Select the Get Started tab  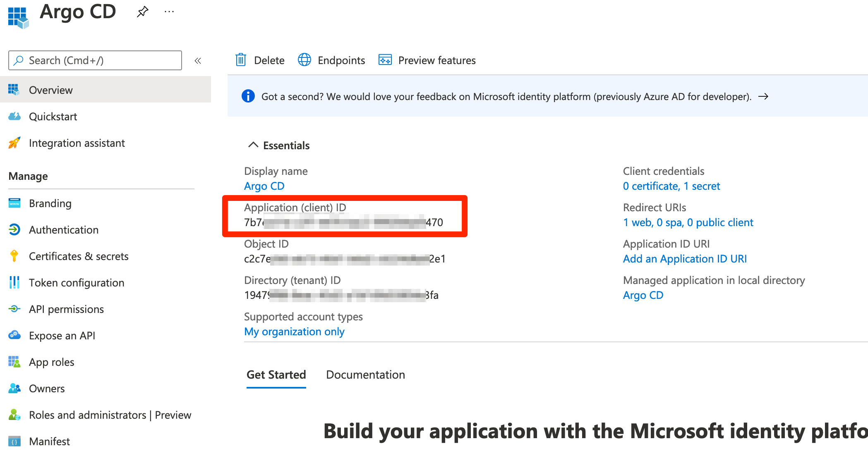[276, 375]
